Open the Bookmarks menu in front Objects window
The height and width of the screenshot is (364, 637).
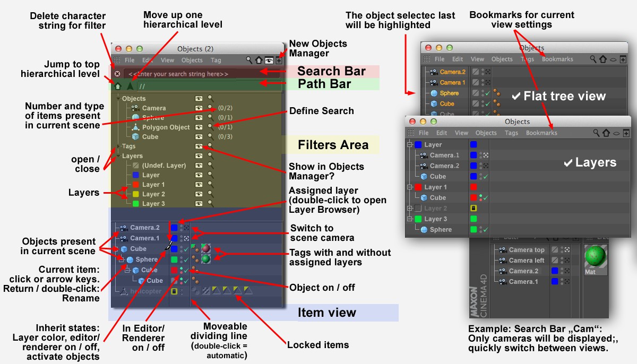click(541, 133)
